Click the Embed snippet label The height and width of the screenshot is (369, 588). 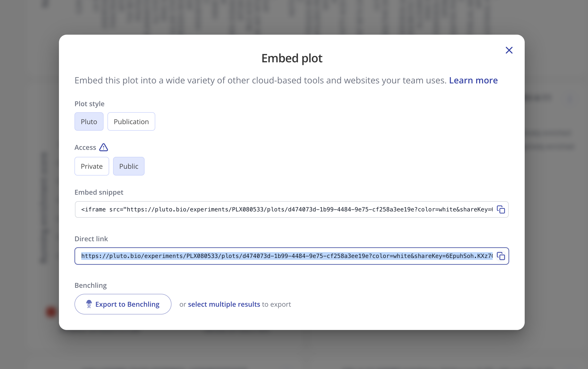tap(99, 192)
